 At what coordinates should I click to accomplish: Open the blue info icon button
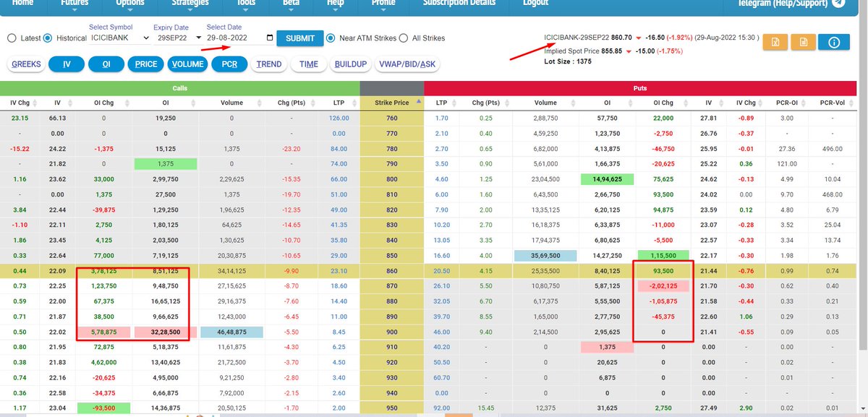834,42
